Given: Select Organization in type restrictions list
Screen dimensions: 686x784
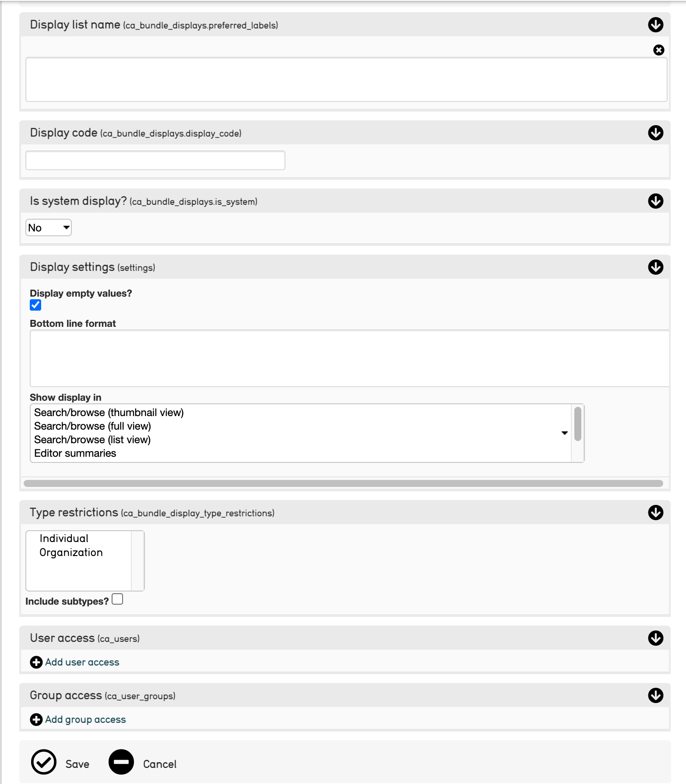Looking at the screenshot, I should [71, 553].
